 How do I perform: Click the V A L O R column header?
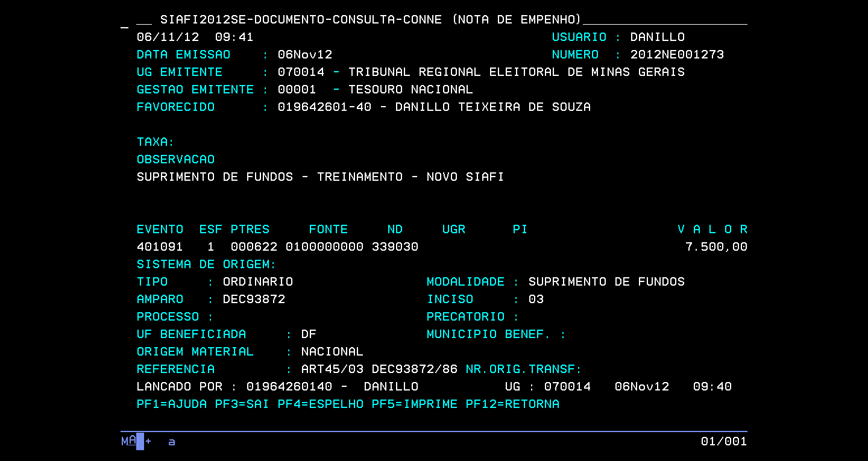(712, 230)
